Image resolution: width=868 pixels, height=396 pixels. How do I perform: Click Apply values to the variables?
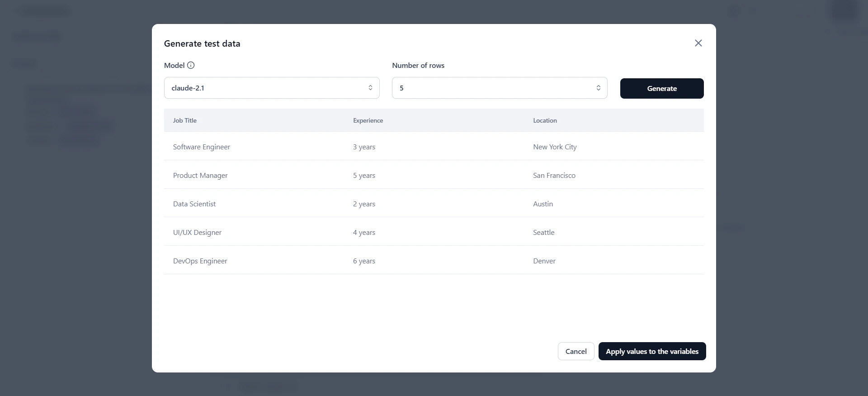click(x=651, y=351)
